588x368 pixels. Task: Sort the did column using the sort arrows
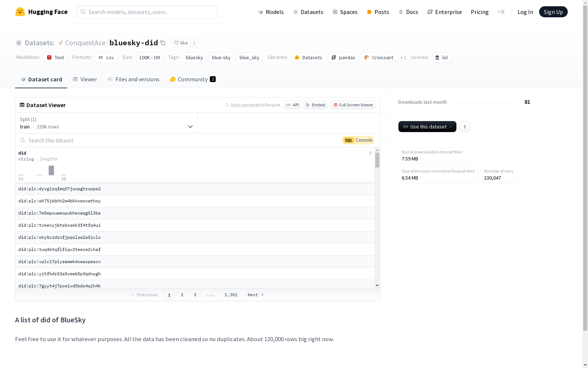[x=370, y=153]
